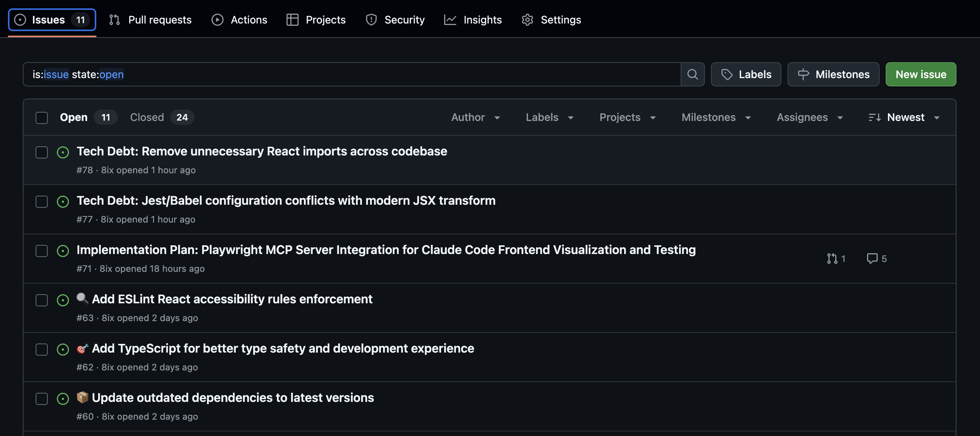This screenshot has width=980, height=436.
Task: Select checkbox for ESLint accessibility issue
Action: pyautogui.click(x=41, y=300)
